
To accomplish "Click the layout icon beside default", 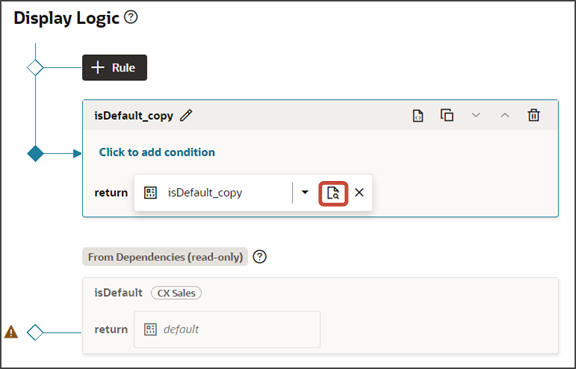I will point(150,329).
